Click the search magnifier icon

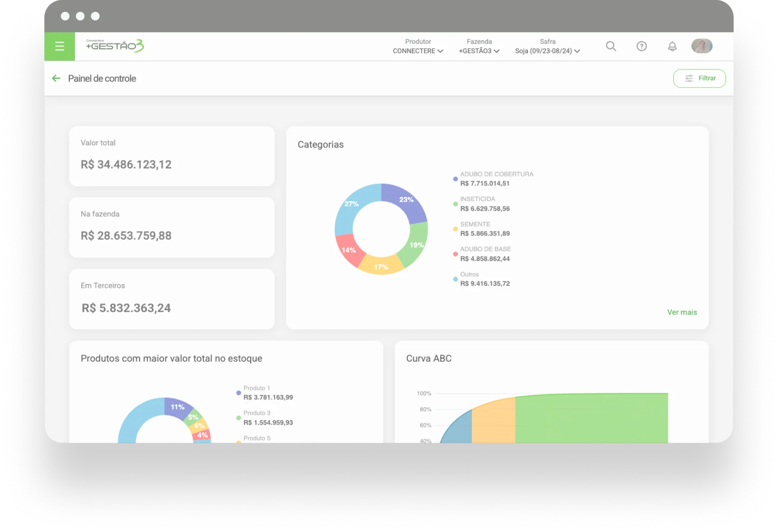tap(611, 46)
